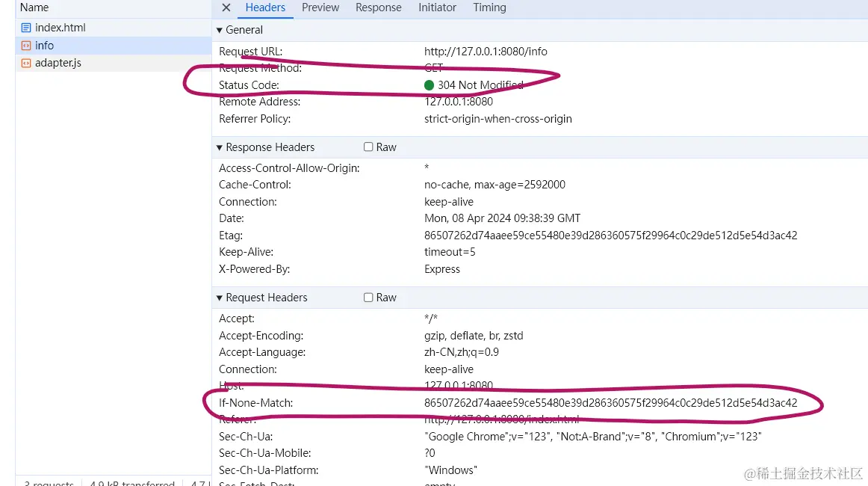Enable Raw view for Request Headers
The height and width of the screenshot is (486, 868).
[368, 298]
